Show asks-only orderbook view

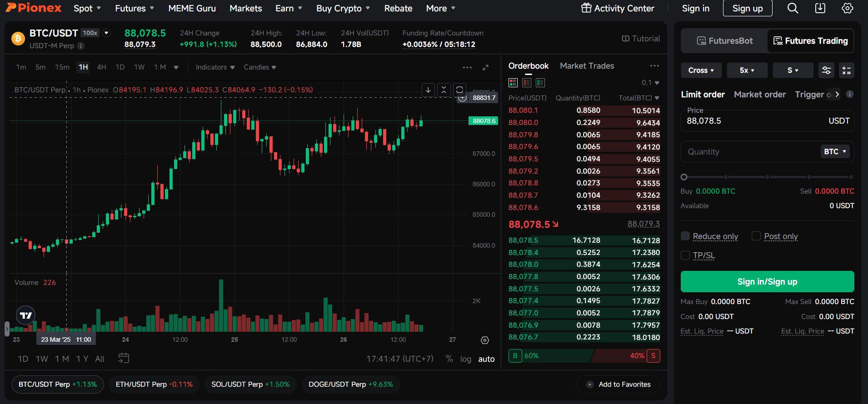tap(527, 83)
